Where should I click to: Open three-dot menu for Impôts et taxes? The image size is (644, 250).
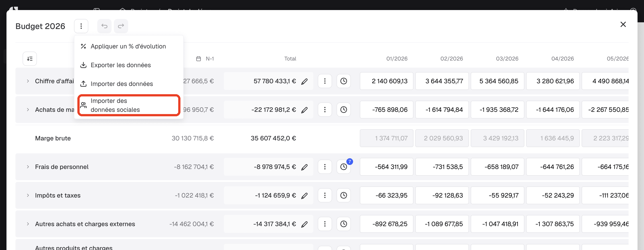click(x=325, y=195)
